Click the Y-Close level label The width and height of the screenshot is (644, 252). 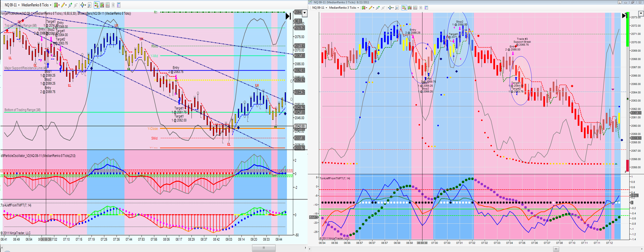153,129
